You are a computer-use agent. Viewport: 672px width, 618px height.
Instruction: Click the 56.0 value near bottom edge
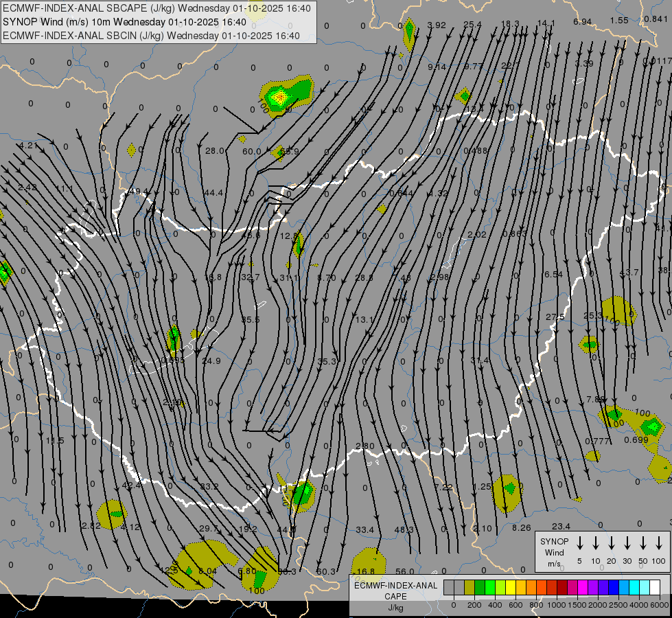click(x=405, y=571)
